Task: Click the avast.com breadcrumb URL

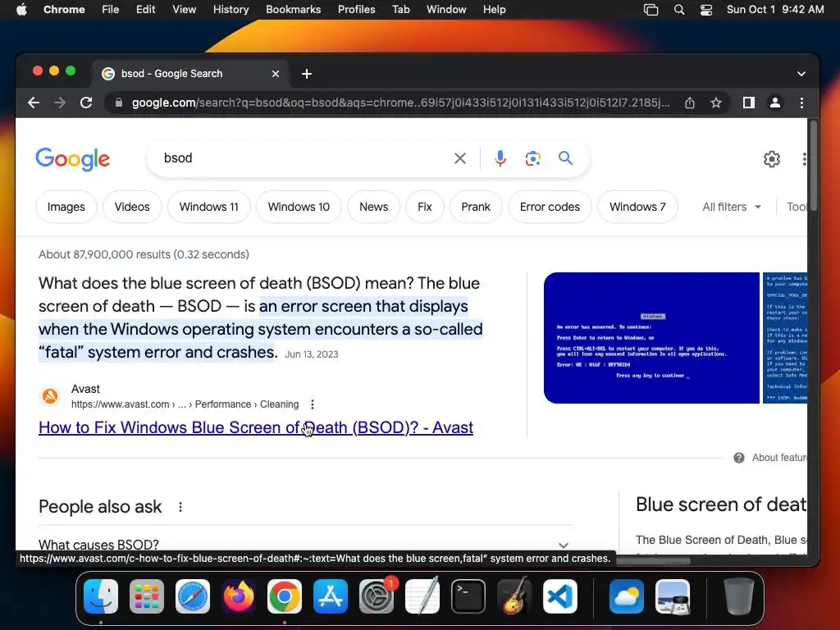Action: (185, 404)
